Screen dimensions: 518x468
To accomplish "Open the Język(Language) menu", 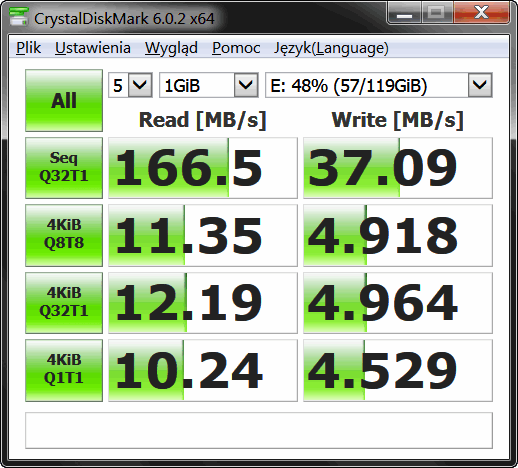I will 331,48.
